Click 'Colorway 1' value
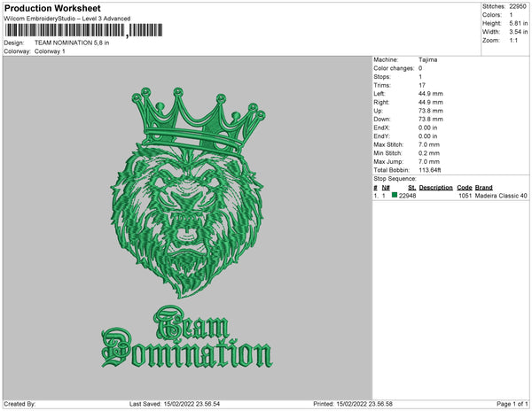 [50, 51]
